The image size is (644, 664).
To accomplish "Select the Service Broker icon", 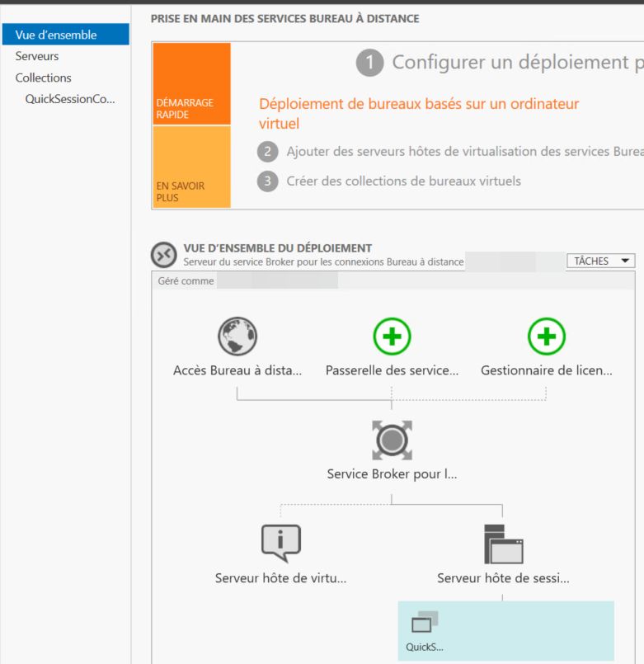I will point(392,440).
